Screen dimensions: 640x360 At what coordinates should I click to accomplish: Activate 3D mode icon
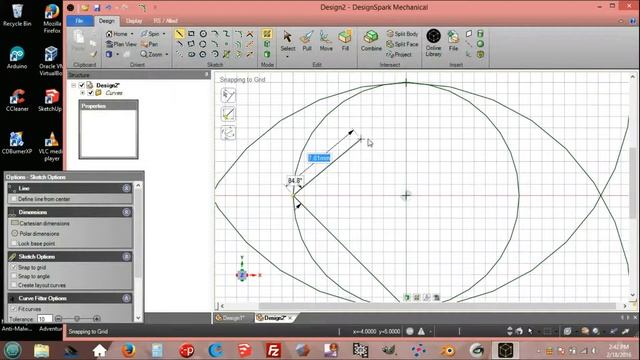click(267, 54)
